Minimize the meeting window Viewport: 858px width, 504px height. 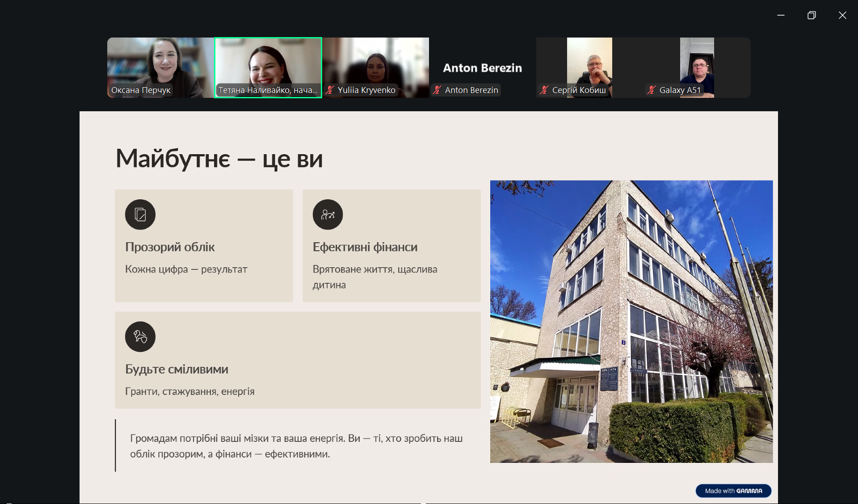[781, 15]
